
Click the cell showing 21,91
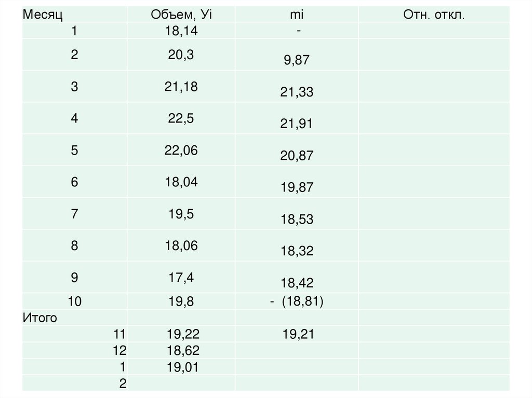pos(298,124)
